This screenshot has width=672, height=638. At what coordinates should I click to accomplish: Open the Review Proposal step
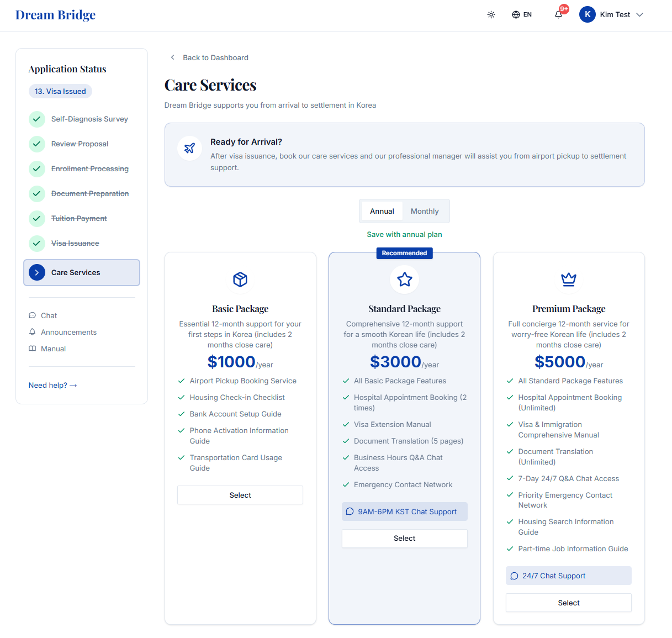80,144
